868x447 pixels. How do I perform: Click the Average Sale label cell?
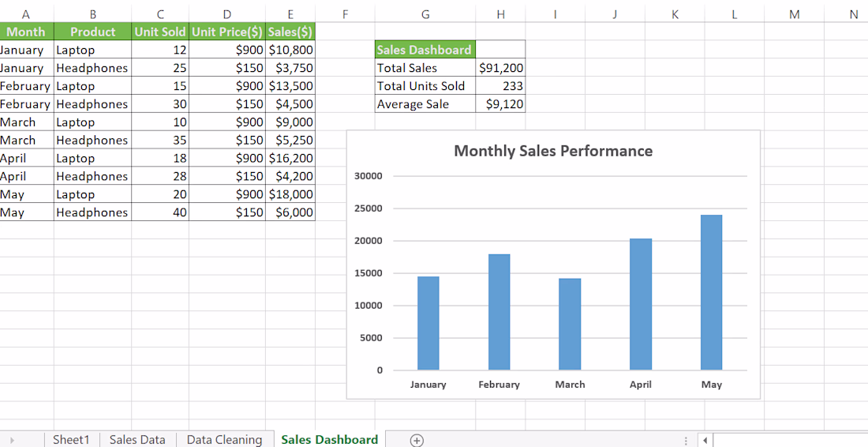[425, 103]
